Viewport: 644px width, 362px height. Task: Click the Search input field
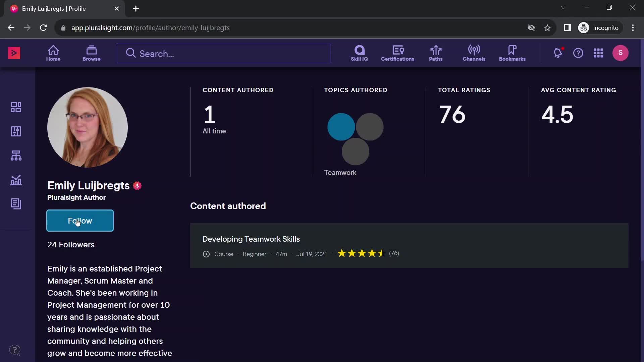[x=223, y=53]
